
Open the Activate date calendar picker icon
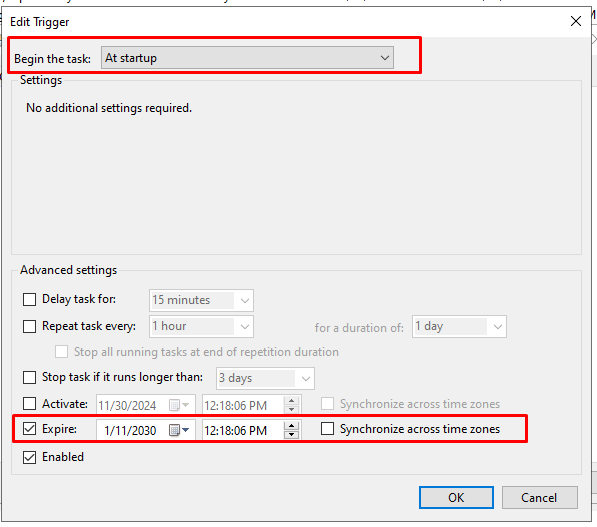(x=179, y=405)
